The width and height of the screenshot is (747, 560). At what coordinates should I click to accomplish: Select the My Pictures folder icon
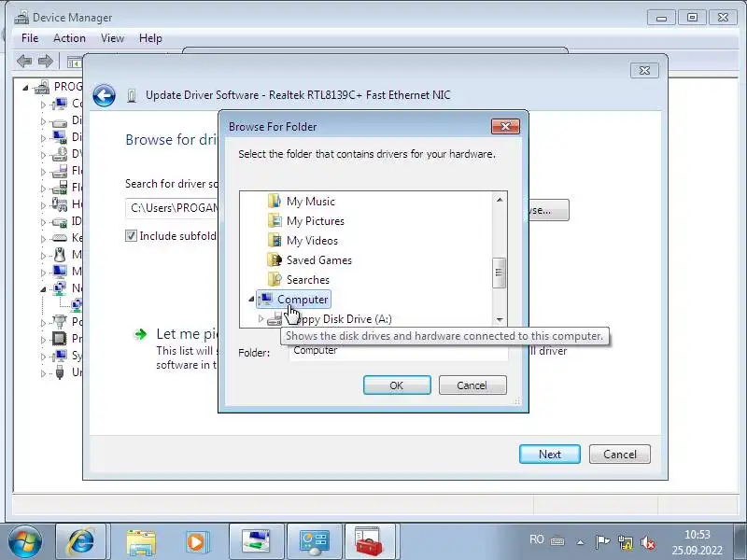275,220
